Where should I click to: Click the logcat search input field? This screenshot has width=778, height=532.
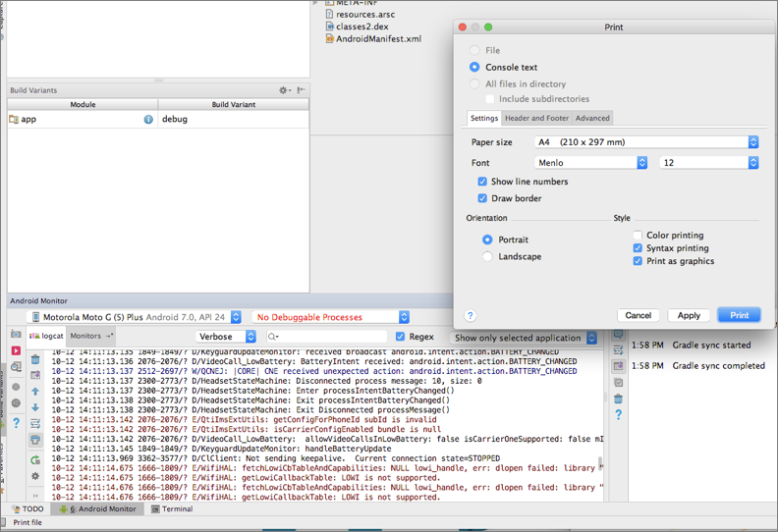326,337
